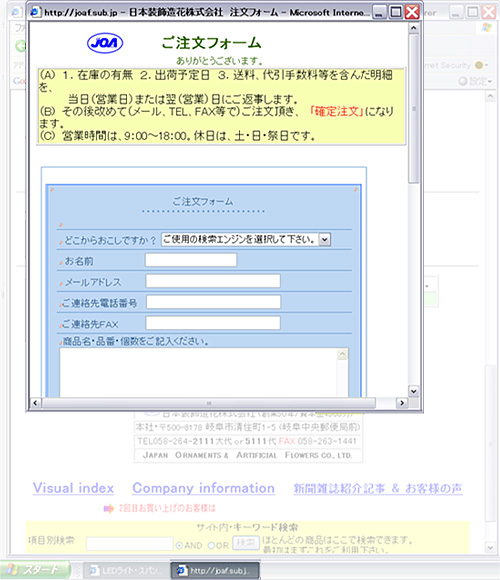Select the AND radio button
The height and width of the screenshot is (580, 500).
click(179, 546)
